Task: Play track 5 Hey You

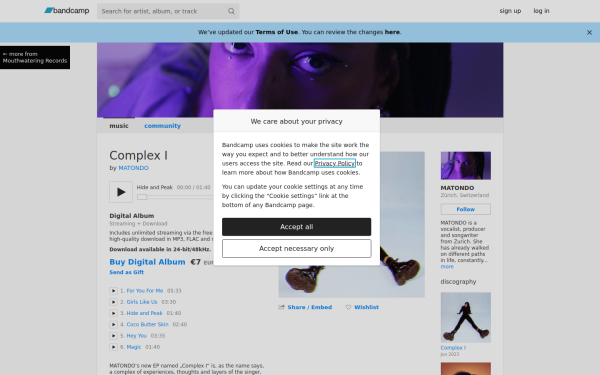Action: click(113, 336)
